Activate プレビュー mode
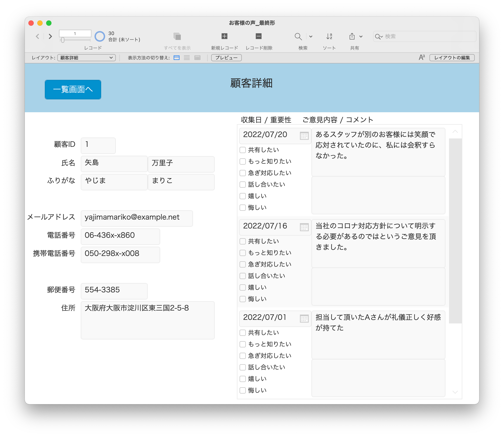The image size is (504, 437). pyautogui.click(x=226, y=58)
